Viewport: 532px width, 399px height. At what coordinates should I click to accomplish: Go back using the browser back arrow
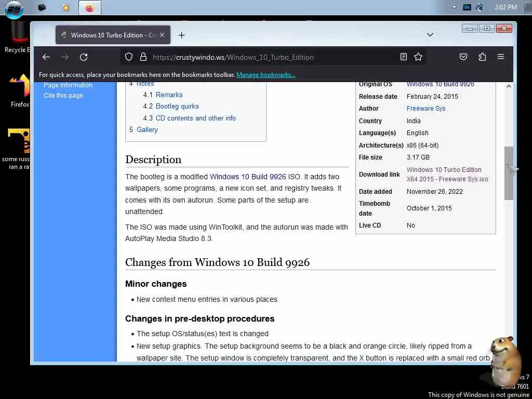46,57
